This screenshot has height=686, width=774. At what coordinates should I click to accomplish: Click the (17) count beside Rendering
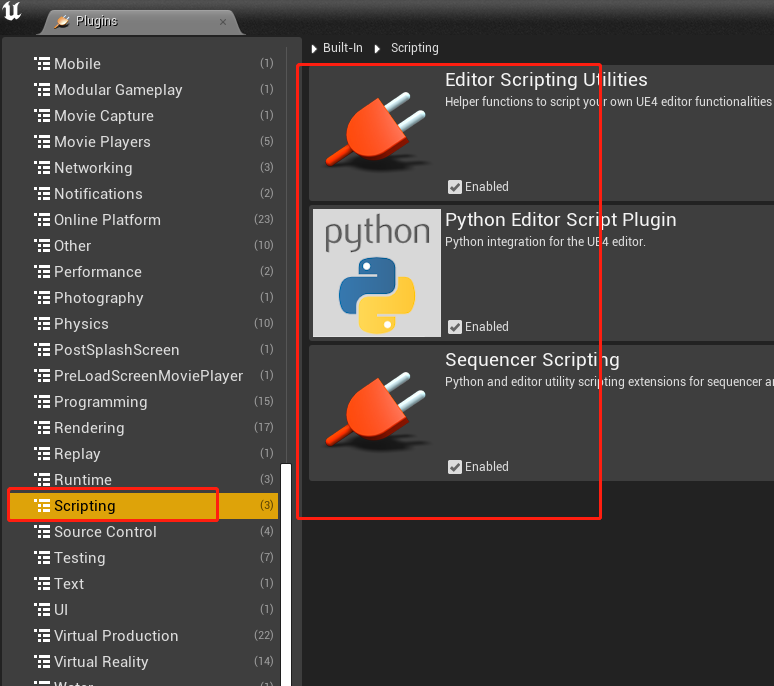point(264,427)
